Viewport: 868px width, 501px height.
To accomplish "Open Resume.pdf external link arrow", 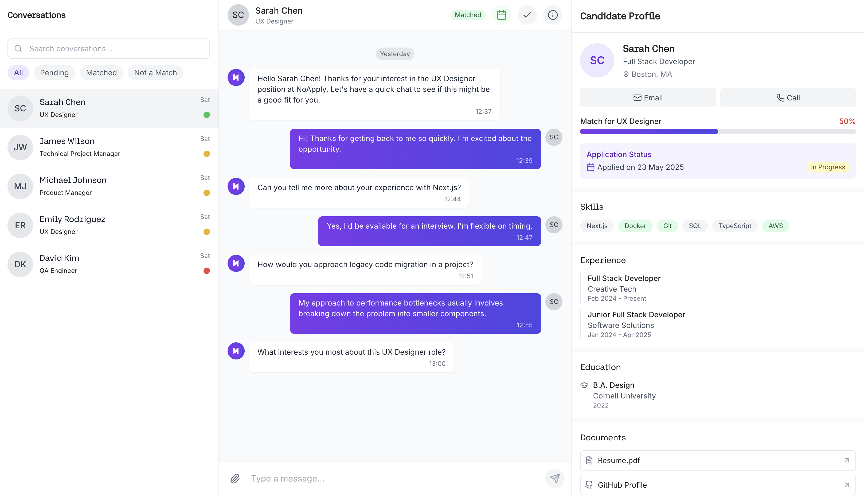I will [846, 460].
